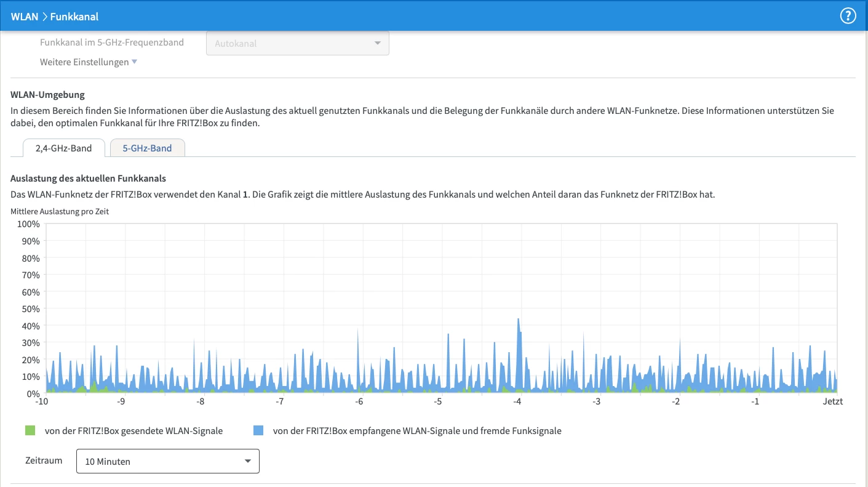Viewport: 868px width, 487px height.
Task: Click the '-4' x-axis label
Action: pos(518,401)
